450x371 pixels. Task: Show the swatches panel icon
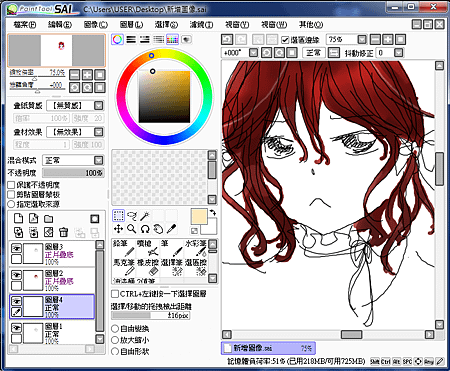click(x=172, y=40)
